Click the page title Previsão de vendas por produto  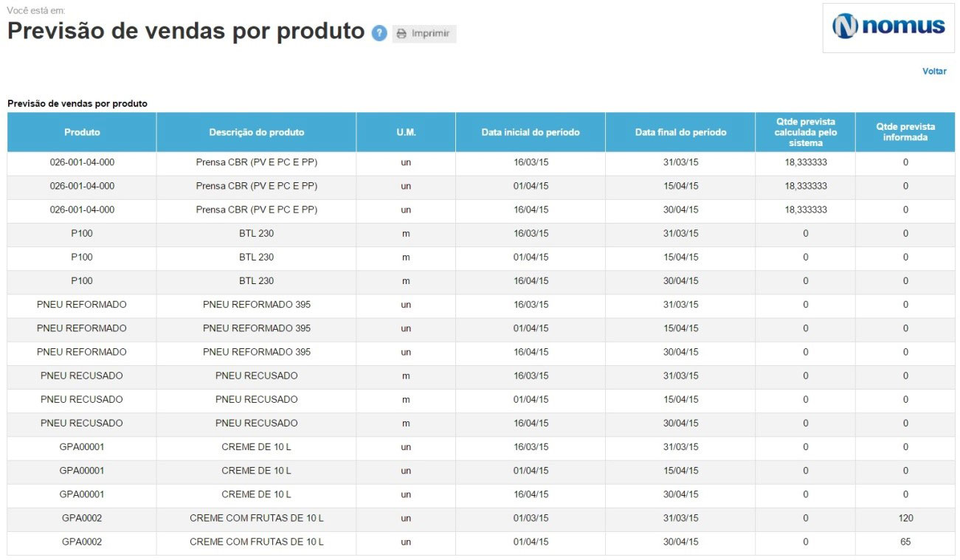tap(186, 32)
